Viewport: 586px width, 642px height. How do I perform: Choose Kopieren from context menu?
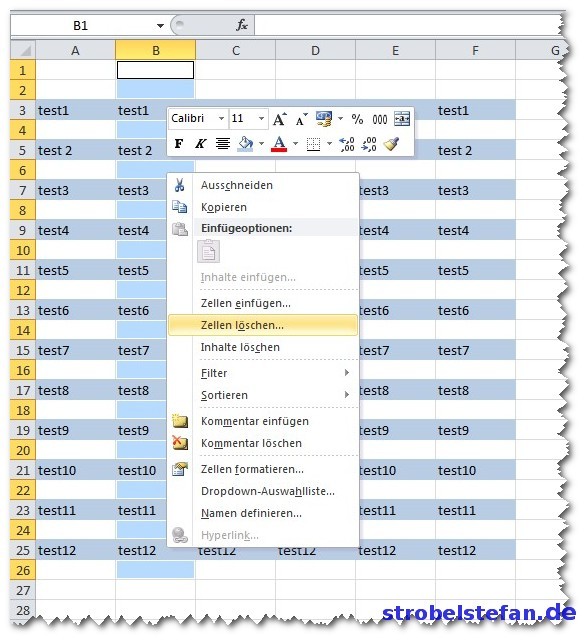coord(263,207)
